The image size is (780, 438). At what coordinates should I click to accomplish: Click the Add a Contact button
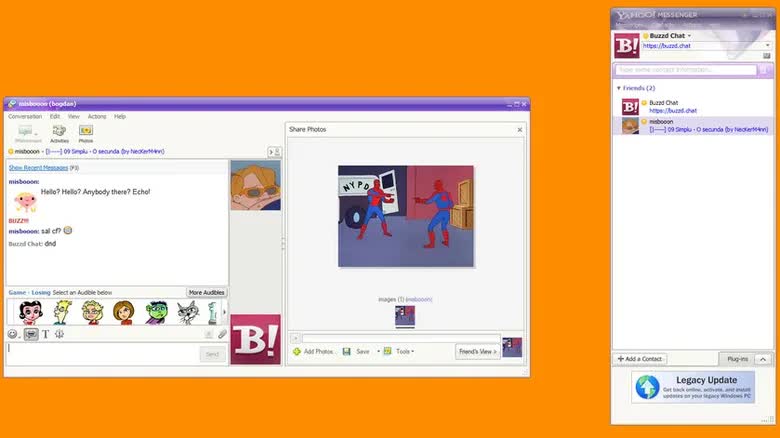pos(641,358)
